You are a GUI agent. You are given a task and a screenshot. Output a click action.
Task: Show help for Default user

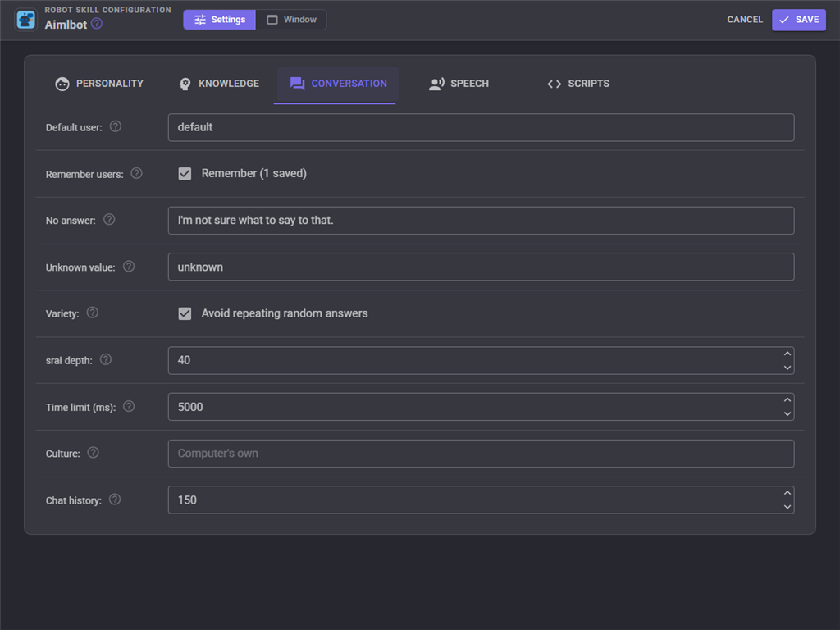[x=115, y=126]
